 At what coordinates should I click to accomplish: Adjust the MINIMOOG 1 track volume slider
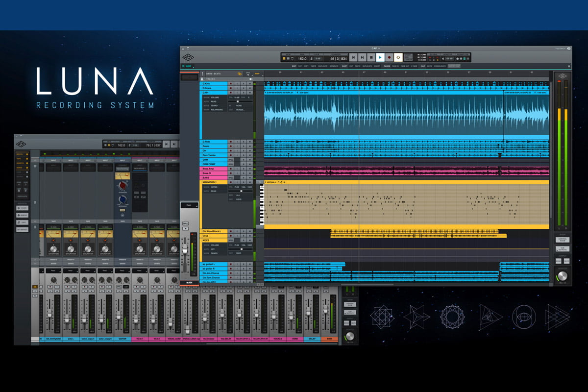point(241,191)
